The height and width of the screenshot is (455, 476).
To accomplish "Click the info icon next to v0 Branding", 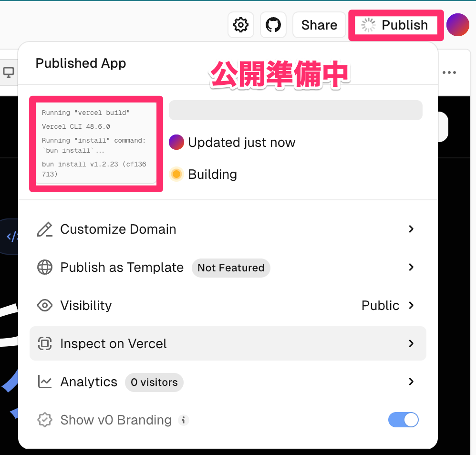I will click(x=183, y=420).
